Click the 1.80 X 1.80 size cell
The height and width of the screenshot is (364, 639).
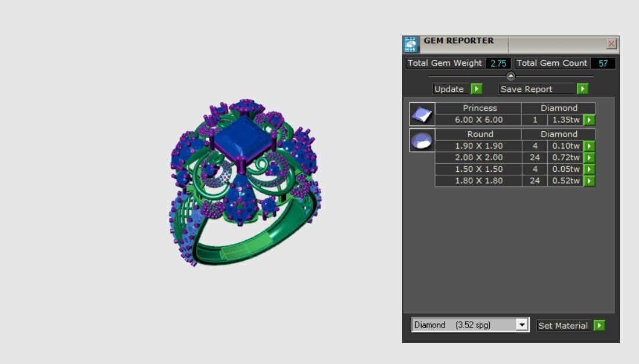(x=479, y=181)
